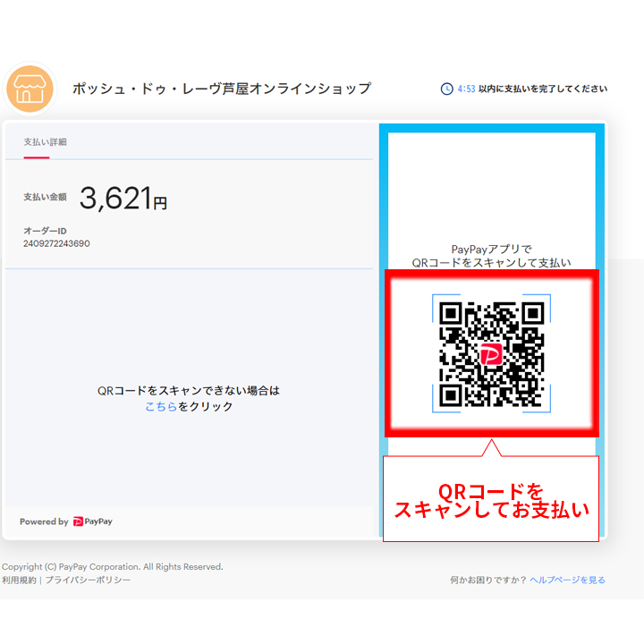This screenshot has width=644, height=644.
Task: Click the order ID number 2409272243690
Action: point(56,243)
